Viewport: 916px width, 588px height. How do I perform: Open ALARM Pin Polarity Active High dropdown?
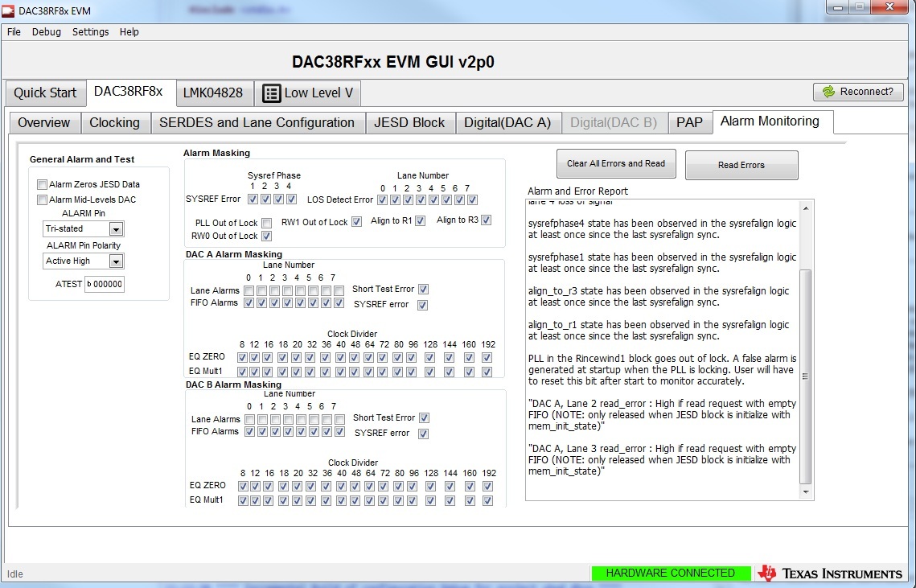116,261
